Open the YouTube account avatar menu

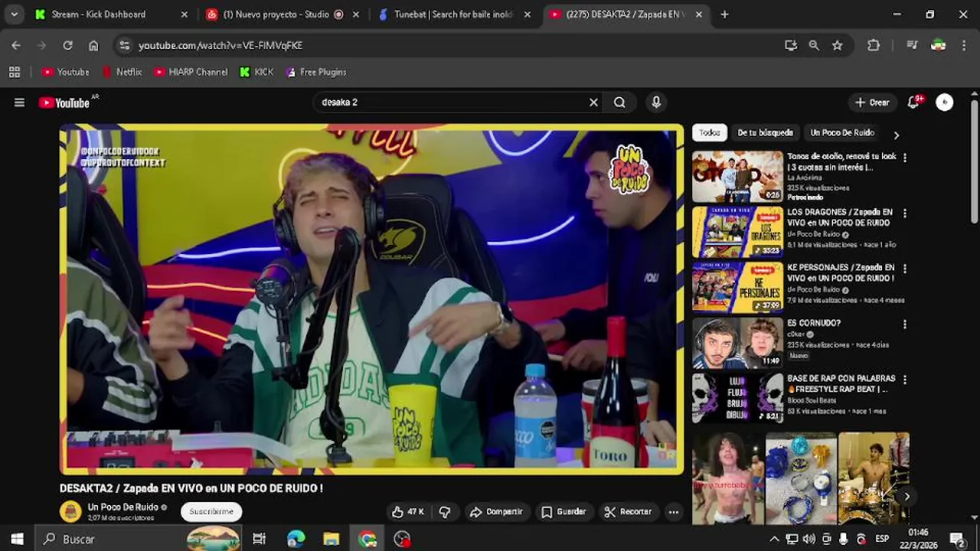945,103
